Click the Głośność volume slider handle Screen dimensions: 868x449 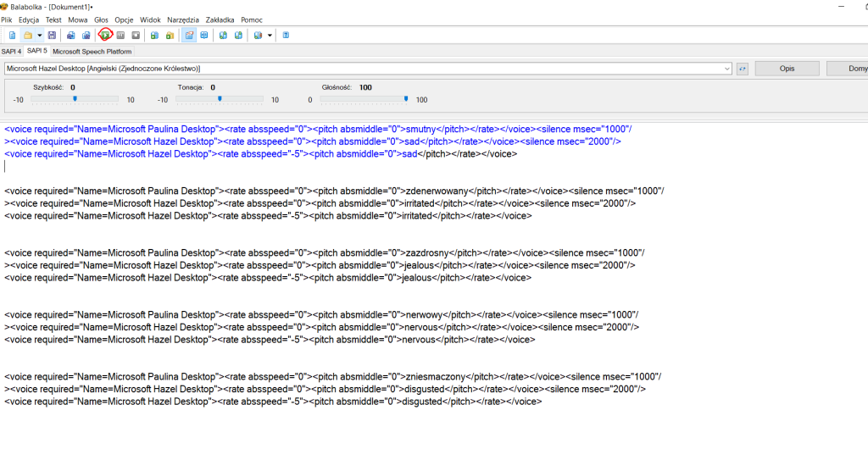coord(406,99)
